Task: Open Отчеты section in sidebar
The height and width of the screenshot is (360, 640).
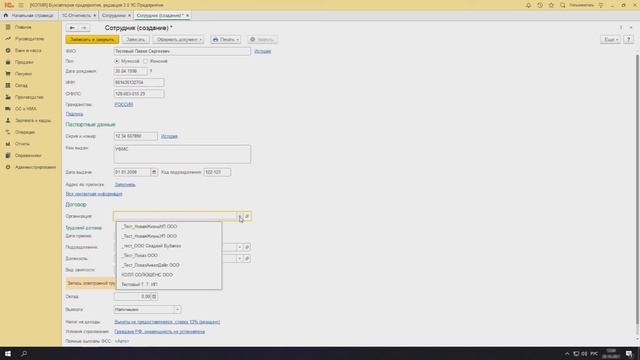Action: click(x=22, y=144)
